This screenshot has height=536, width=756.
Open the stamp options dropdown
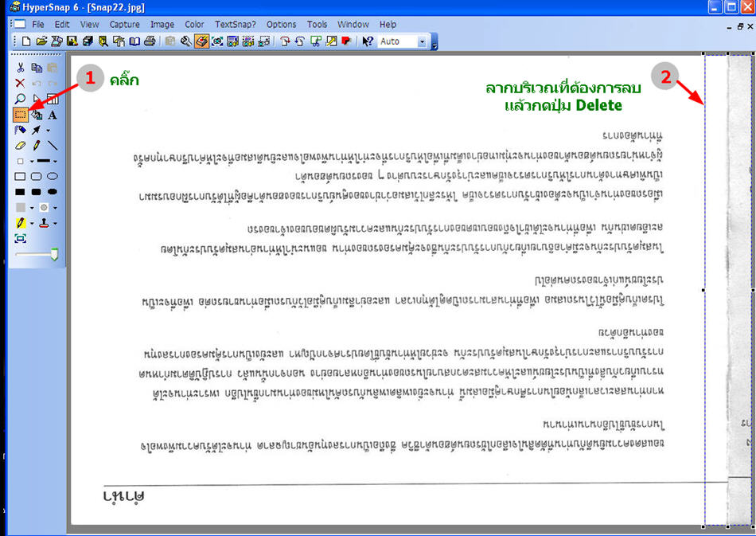tap(55, 223)
